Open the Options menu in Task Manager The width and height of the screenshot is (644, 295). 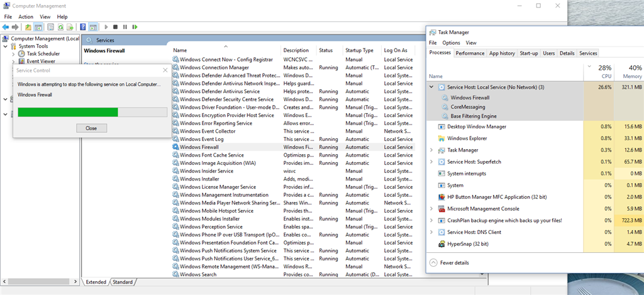(451, 43)
